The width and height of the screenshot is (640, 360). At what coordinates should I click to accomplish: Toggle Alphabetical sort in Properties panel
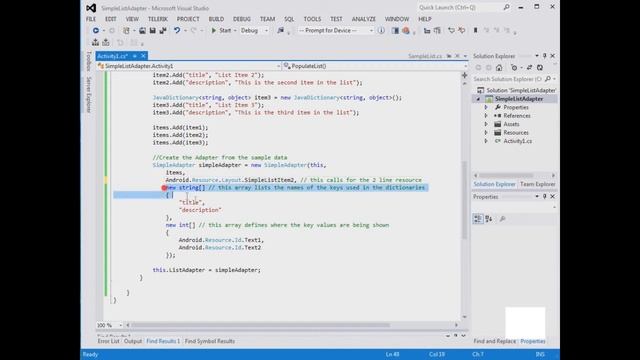(489, 219)
